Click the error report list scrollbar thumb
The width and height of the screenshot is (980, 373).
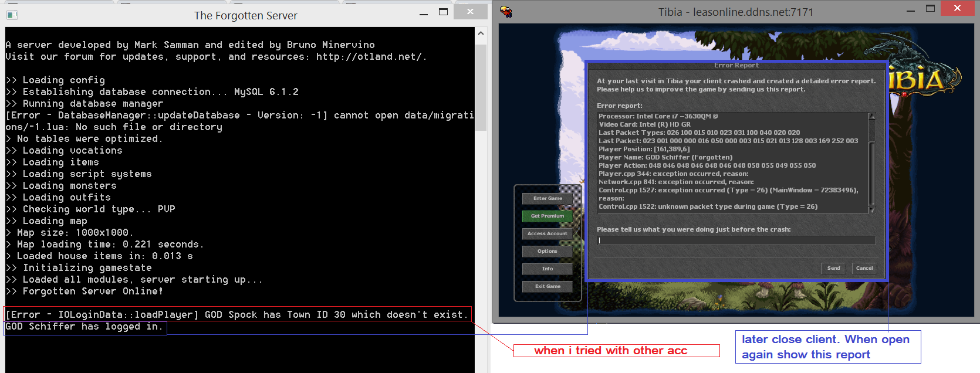tap(872, 172)
